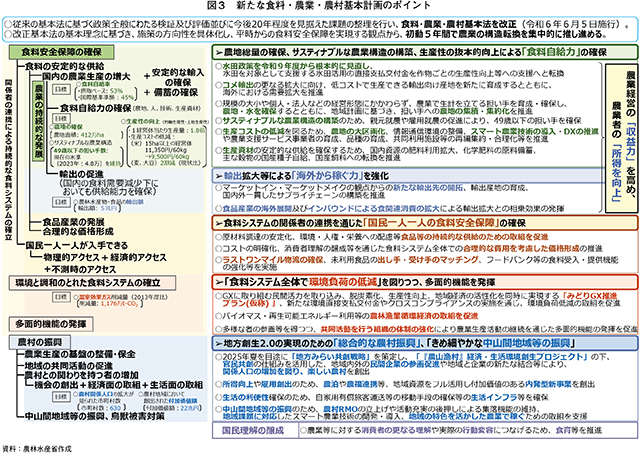Screen dimensions: 640x453
Task: Select the green 「食料自給力」の確保 section header
Action: 424,52
